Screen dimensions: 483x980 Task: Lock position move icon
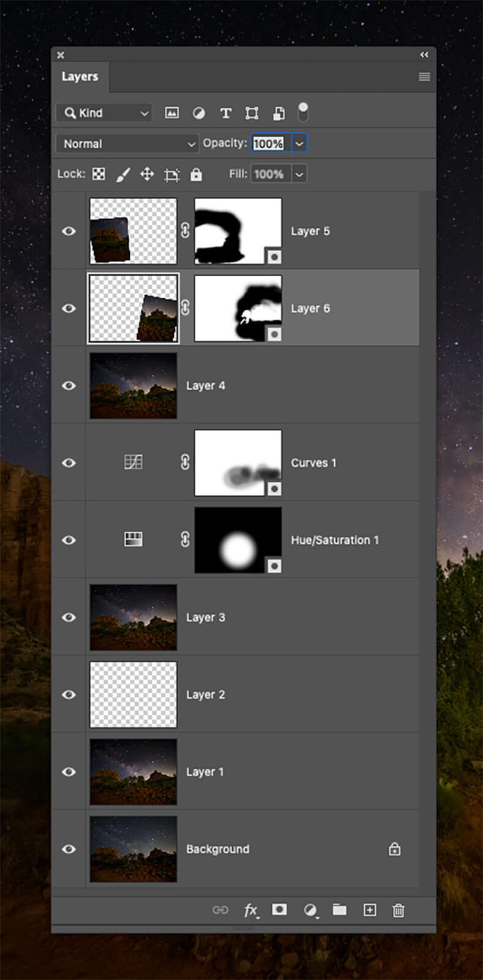(x=147, y=174)
